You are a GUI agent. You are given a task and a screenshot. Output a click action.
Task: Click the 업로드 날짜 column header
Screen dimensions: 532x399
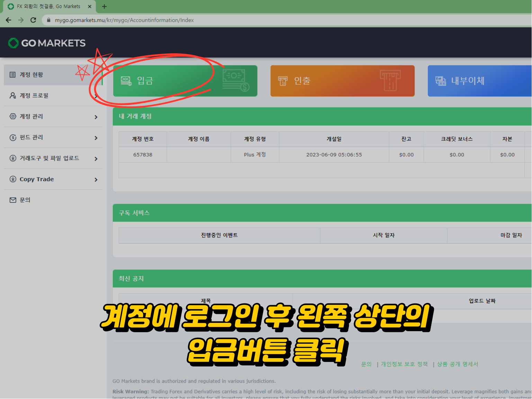[482, 301]
